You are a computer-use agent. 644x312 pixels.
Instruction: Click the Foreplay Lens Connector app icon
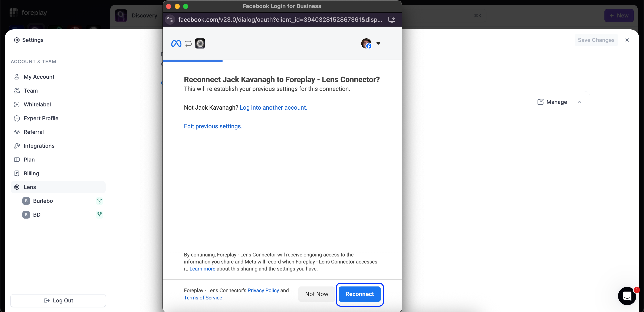(x=200, y=43)
